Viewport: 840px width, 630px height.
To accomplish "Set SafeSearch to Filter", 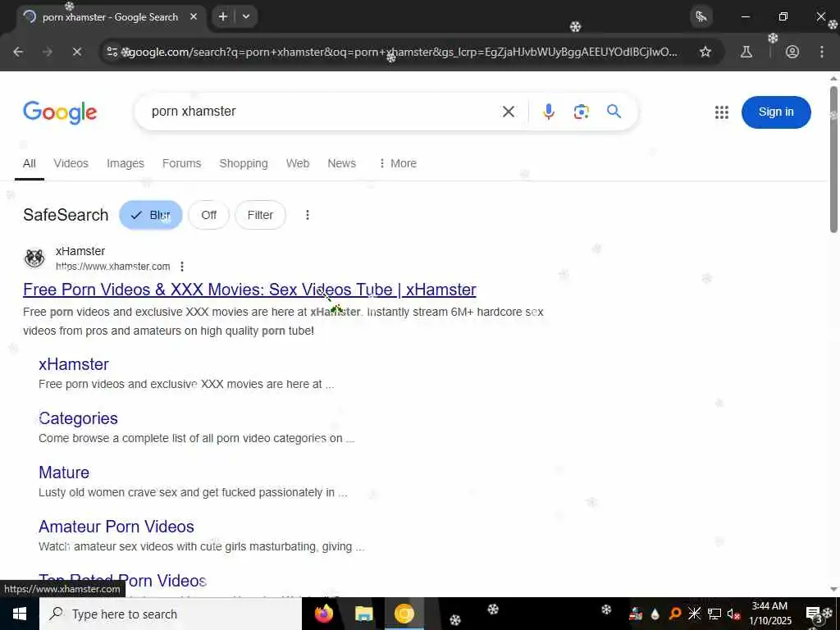I will [260, 215].
